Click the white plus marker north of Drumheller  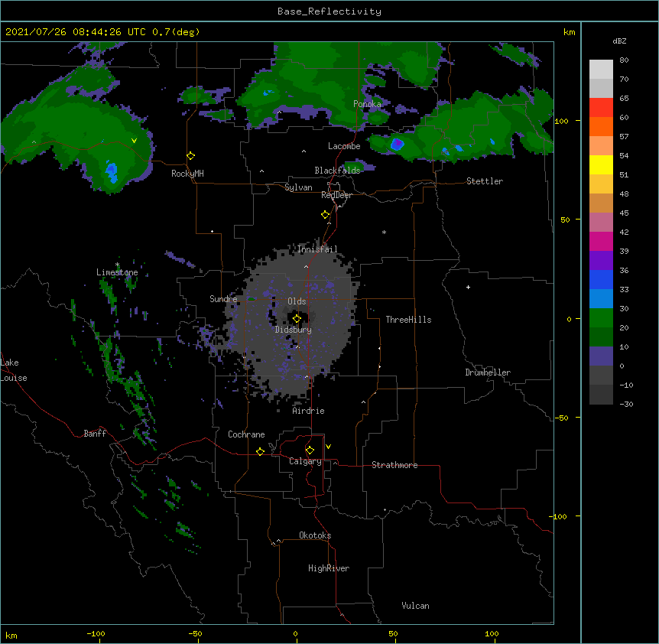pos(468,287)
